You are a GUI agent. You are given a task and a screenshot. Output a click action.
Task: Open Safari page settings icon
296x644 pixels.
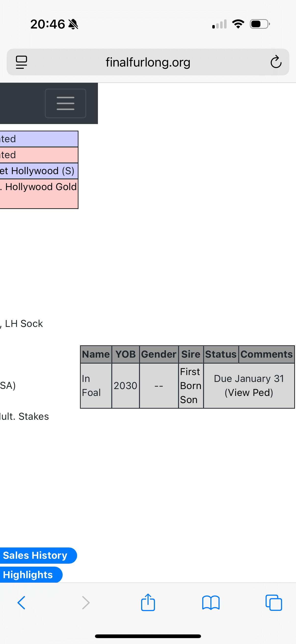(22, 62)
